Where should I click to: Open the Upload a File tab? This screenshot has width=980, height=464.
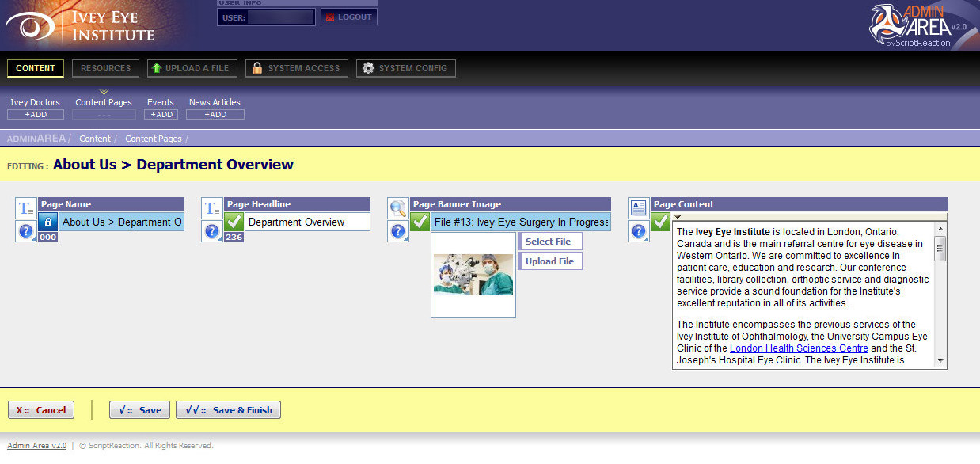(x=189, y=68)
